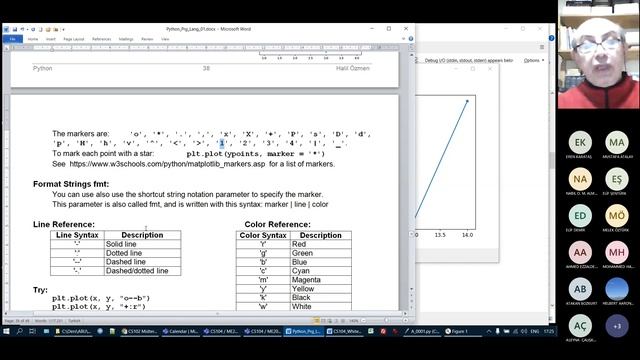The height and width of the screenshot is (360, 640).
Task: Open Word Help via the question mark icon
Action: [411, 39]
